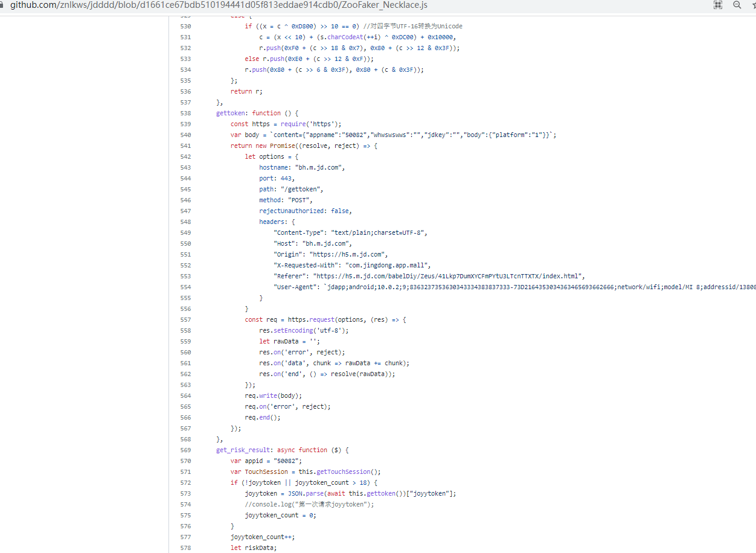Select line number 569
This screenshot has height=553, width=756.
pos(185,450)
